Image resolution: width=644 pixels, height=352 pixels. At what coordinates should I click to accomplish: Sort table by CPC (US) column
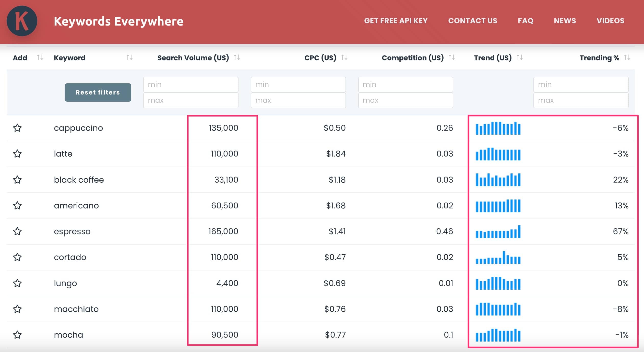coord(344,57)
